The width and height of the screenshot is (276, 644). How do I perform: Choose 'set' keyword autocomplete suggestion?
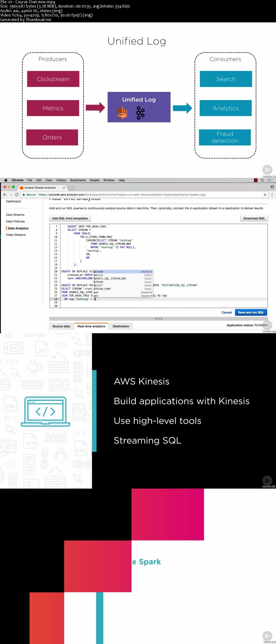tap(123, 296)
